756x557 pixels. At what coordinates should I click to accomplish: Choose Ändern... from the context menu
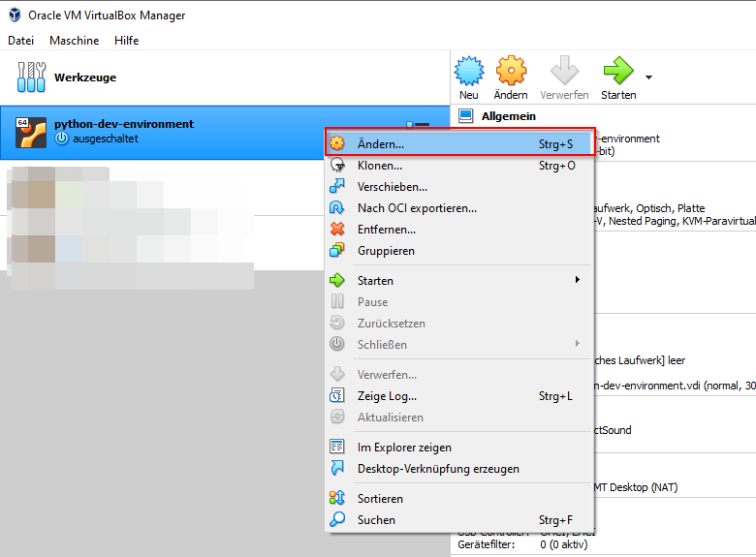tap(459, 143)
